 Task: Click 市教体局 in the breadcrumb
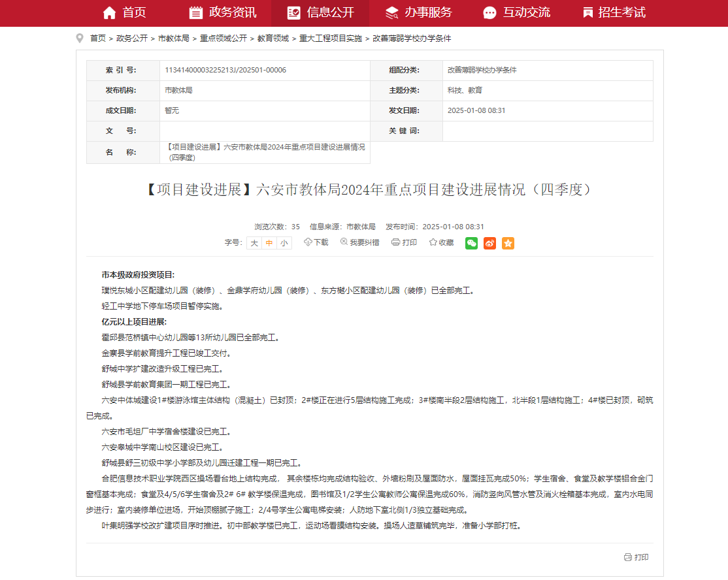174,39
